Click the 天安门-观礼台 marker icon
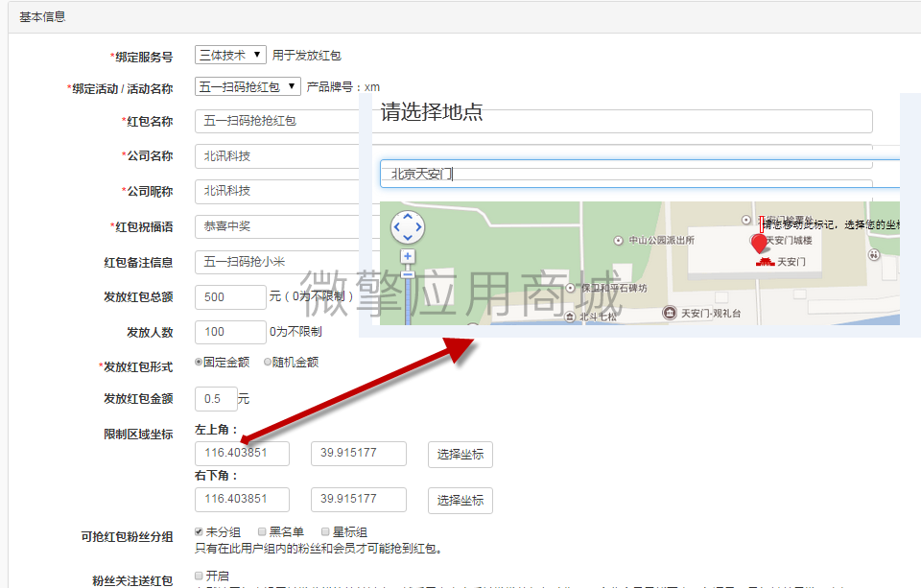Image resolution: width=921 pixels, height=588 pixels. click(670, 311)
